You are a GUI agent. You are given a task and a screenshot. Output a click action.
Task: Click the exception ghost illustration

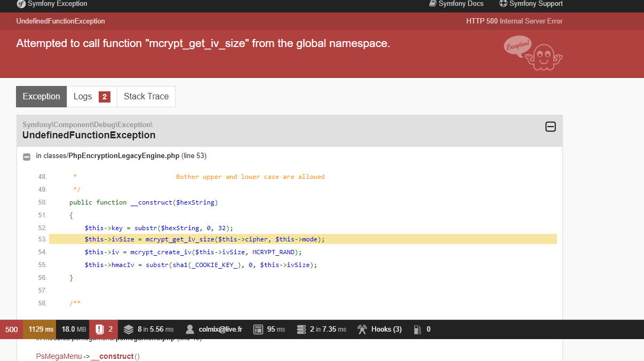coord(543,56)
